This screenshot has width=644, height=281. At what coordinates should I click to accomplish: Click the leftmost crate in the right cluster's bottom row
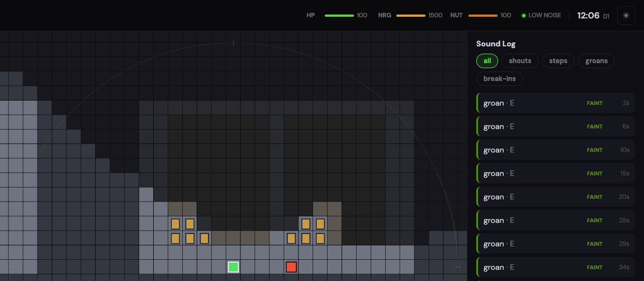point(291,239)
